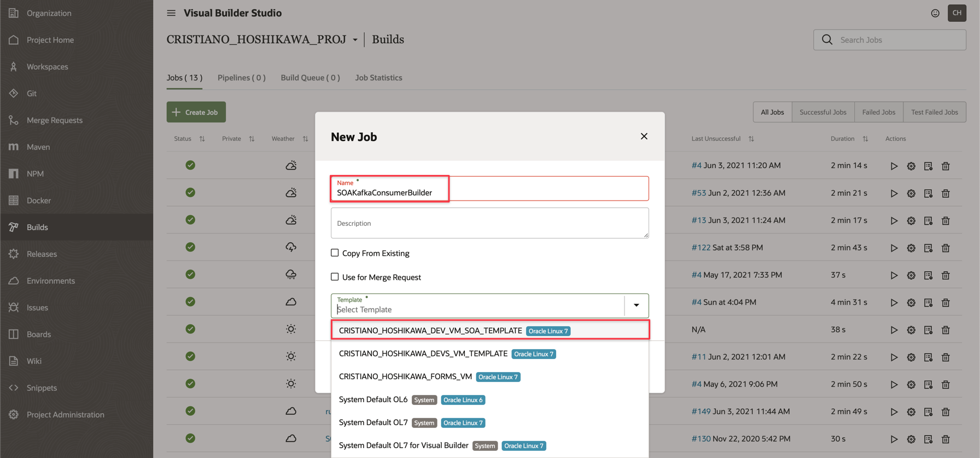
Task: Open the Releases sidebar item
Action: click(77, 254)
